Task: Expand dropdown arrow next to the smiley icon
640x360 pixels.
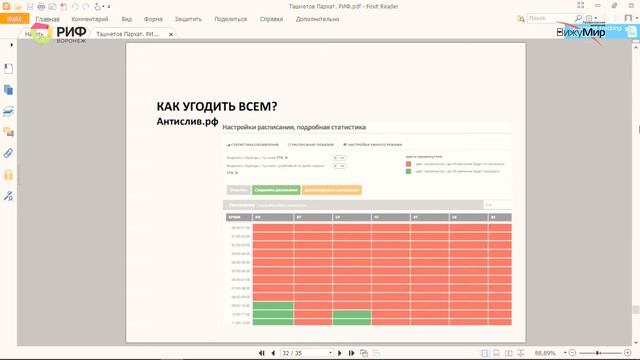Action: pyautogui.click(x=596, y=18)
